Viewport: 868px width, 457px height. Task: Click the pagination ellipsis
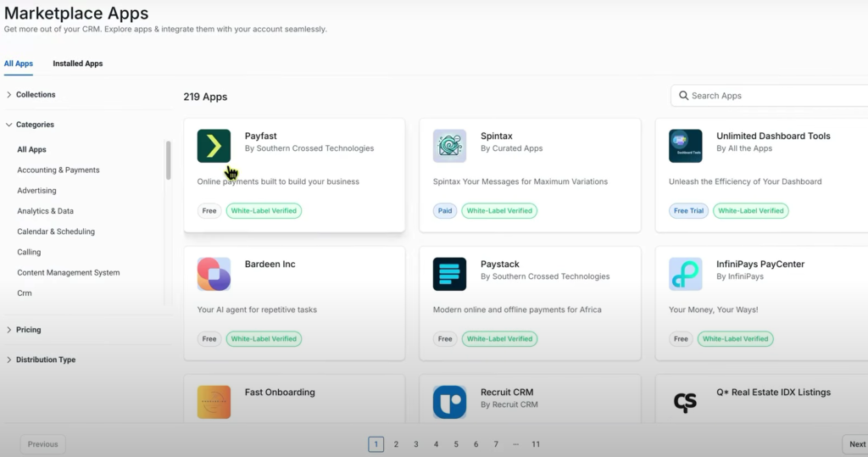[515, 444]
